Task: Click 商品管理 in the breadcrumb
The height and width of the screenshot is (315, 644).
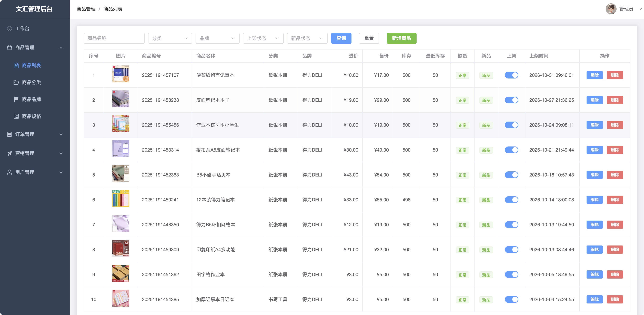Action: [x=86, y=9]
